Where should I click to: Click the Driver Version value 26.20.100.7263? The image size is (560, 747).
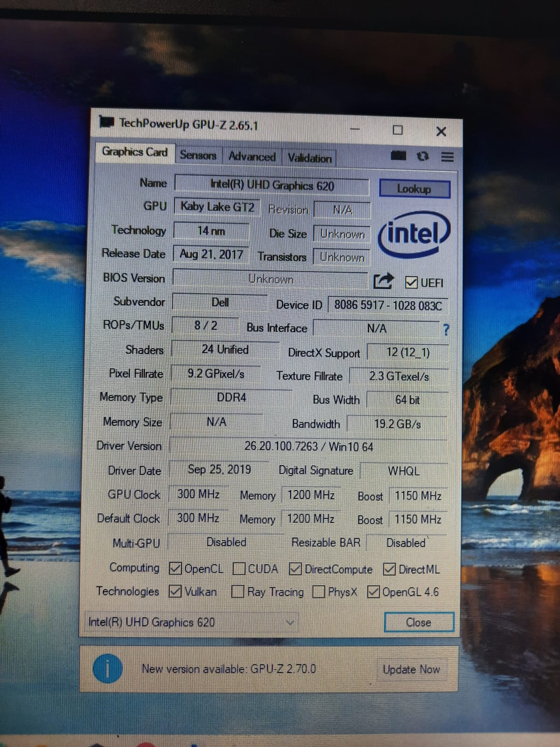(308, 446)
